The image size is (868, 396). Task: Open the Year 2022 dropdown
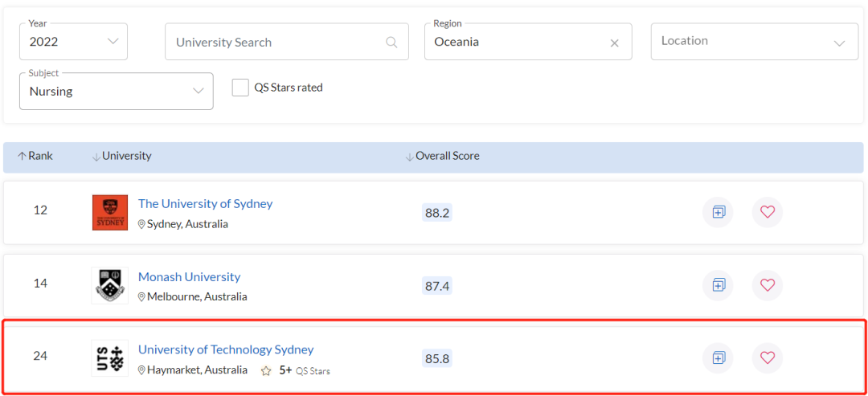[x=73, y=42]
